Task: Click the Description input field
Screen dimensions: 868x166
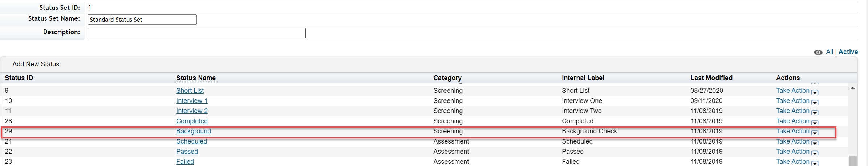Action: [197, 33]
